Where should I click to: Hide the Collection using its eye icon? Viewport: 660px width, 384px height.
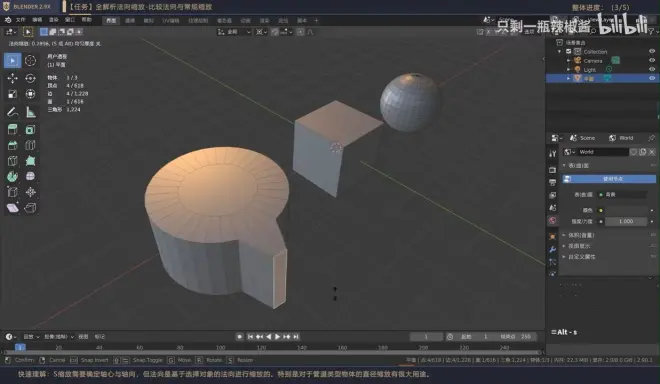(652, 51)
